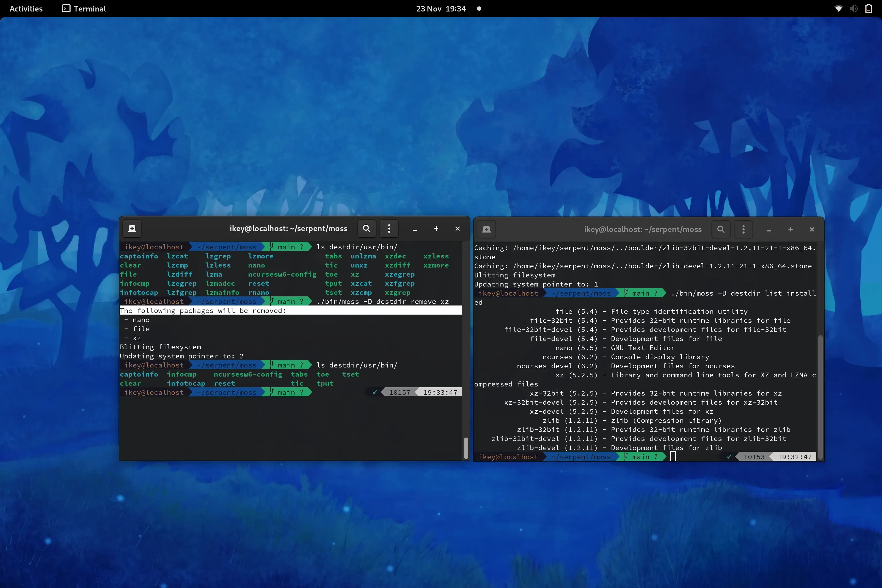Click 'ncurses (6.2) - Console display library' line
The image size is (882, 588).
pos(626,357)
